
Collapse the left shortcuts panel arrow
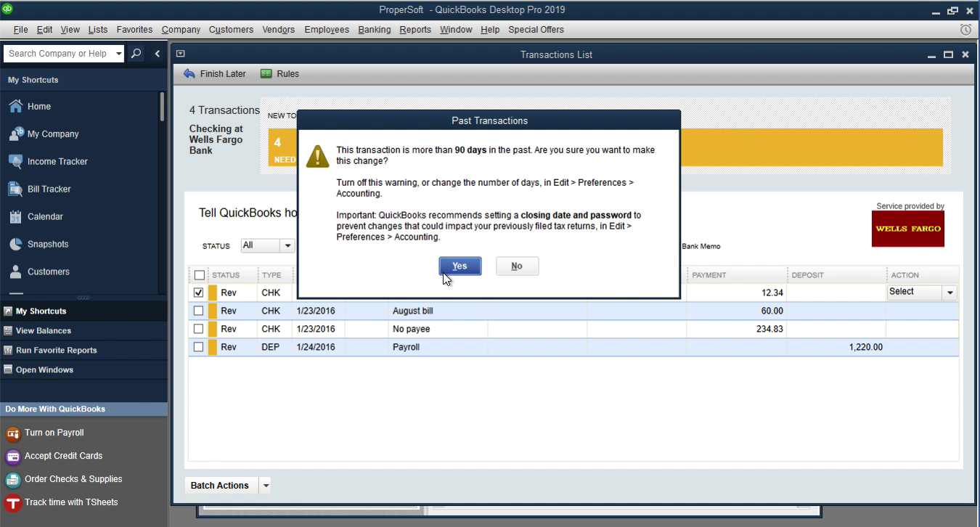(x=158, y=54)
